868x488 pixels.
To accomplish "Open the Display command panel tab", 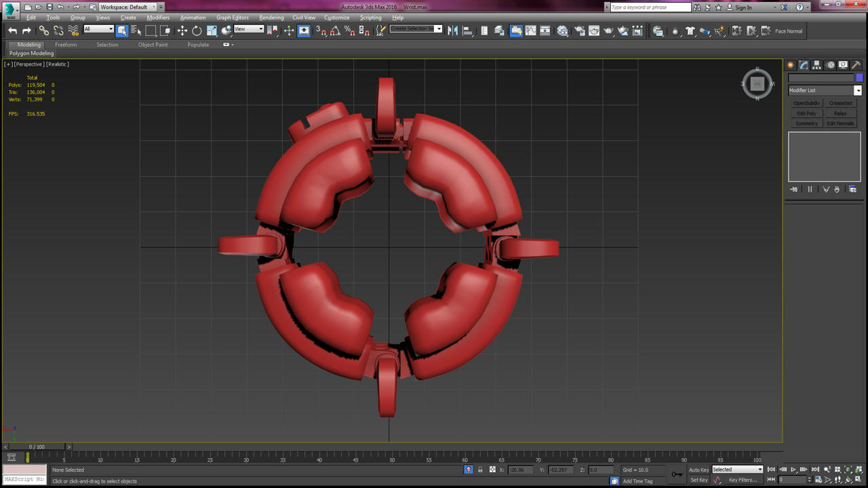I will pyautogui.click(x=843, y=65).
